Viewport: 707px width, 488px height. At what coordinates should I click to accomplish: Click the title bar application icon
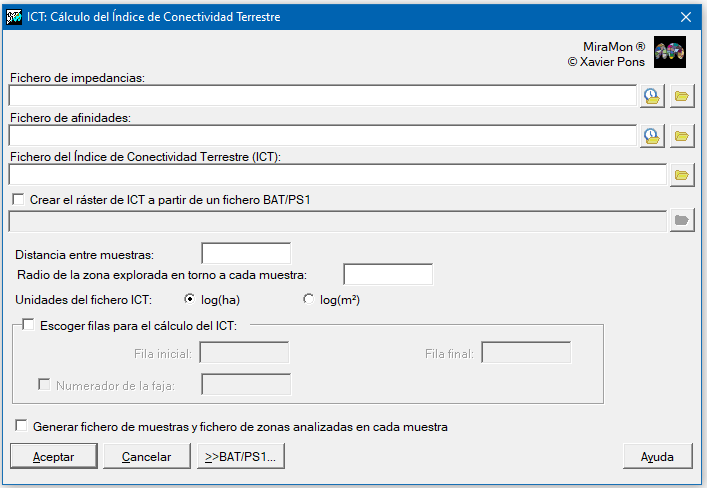pos(14,17)
